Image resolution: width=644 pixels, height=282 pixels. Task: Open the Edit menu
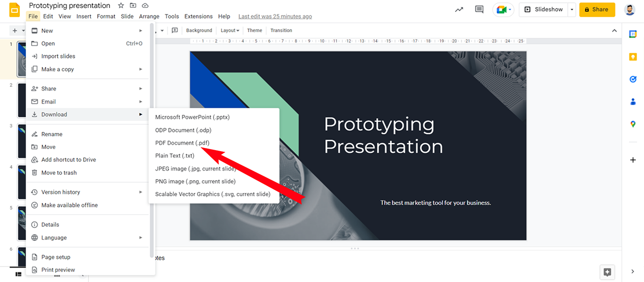click(48, 17)
